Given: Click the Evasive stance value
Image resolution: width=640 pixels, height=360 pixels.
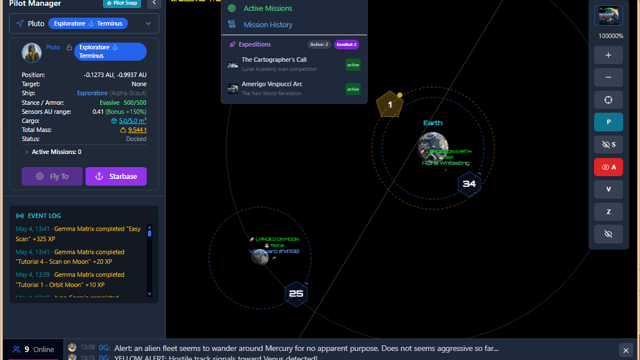Looking at the screenshot, I should pos(109,102).
